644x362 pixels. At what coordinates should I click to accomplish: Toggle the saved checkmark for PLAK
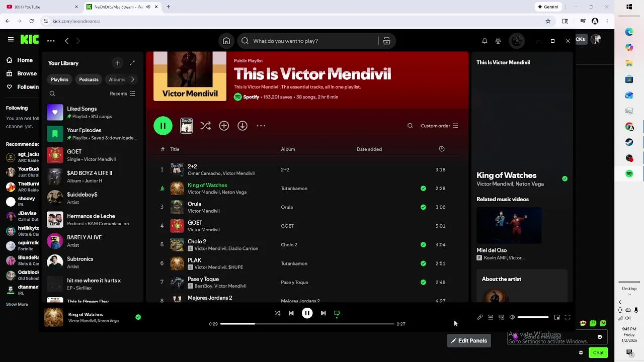click(423, 263)
